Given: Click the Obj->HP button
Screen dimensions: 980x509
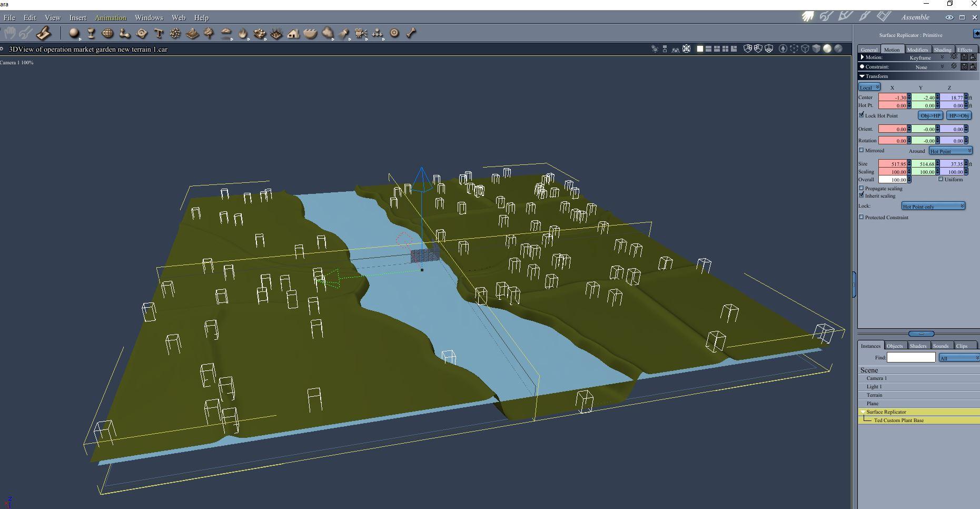Looking at the screenshot, I should coord(930,115).
